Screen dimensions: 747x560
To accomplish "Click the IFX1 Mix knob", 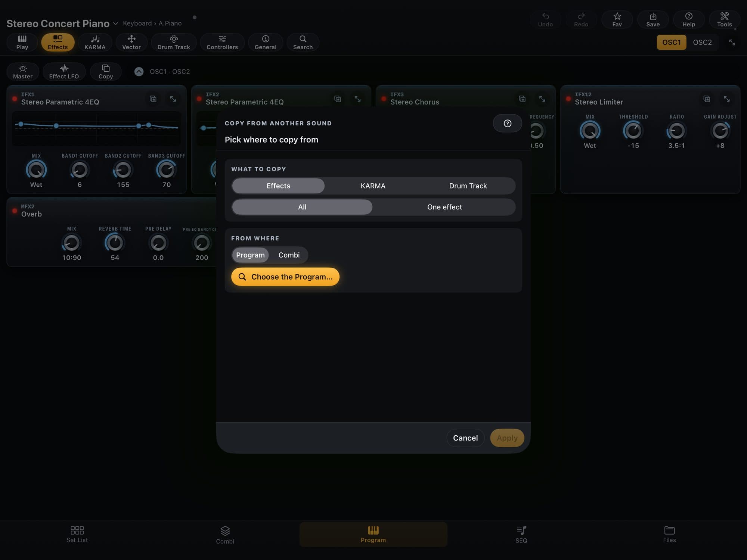I will pos(36,170).
